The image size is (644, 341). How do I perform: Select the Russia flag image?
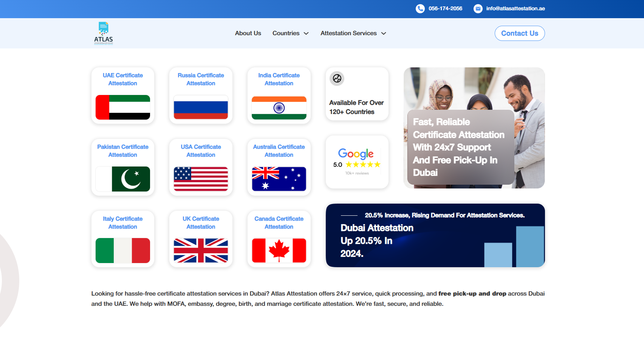[x=201, y=107]
